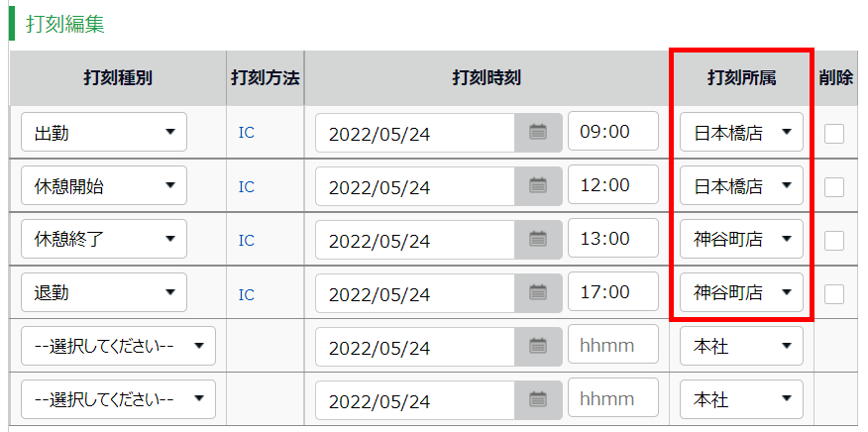Viewport: 868px width, 432px height.
Task: Enable delete checkbox for 退勤 row
Action: click(x=834, y=293)
